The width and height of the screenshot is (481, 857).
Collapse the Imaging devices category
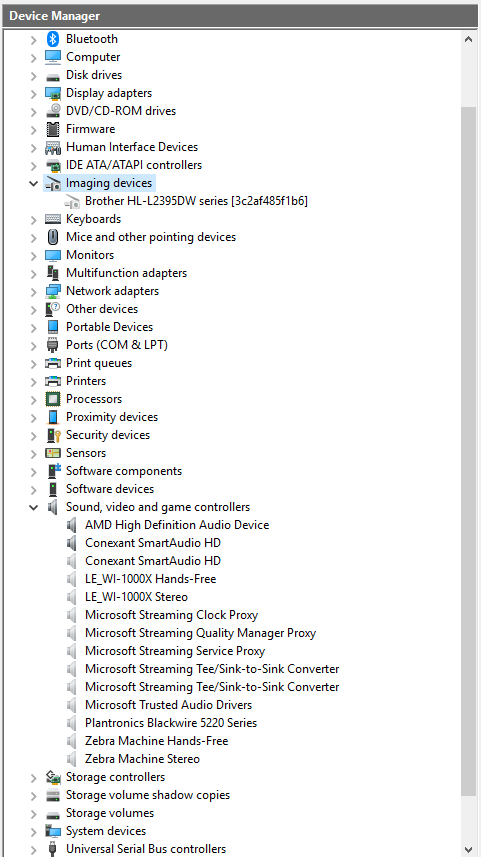33,184
